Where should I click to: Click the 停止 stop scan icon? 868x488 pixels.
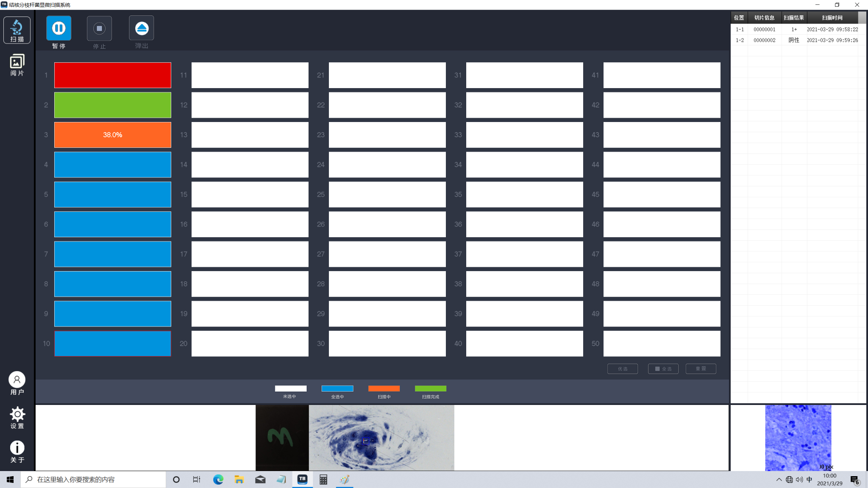coord(99,28)
